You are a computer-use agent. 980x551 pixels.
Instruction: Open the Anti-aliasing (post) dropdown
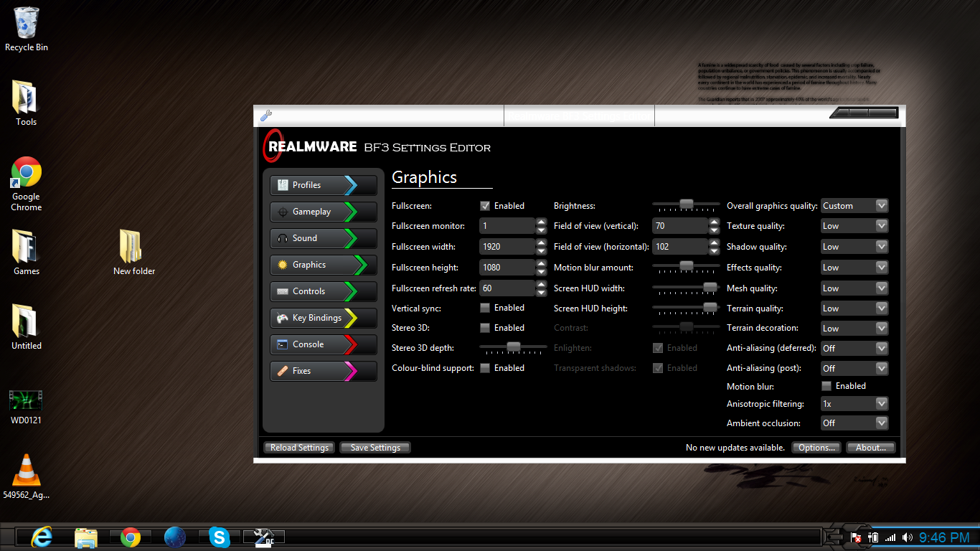[854, 368]
